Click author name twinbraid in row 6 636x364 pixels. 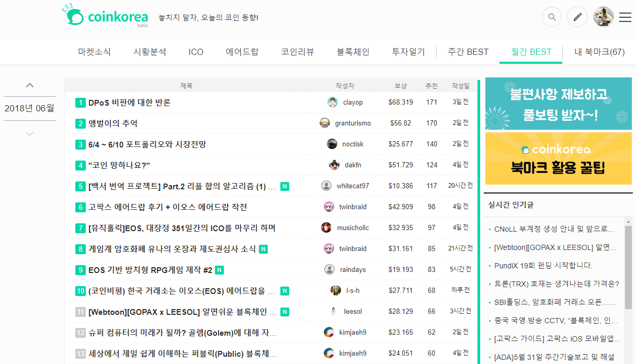pyautogui.click(x=353, y=207)
